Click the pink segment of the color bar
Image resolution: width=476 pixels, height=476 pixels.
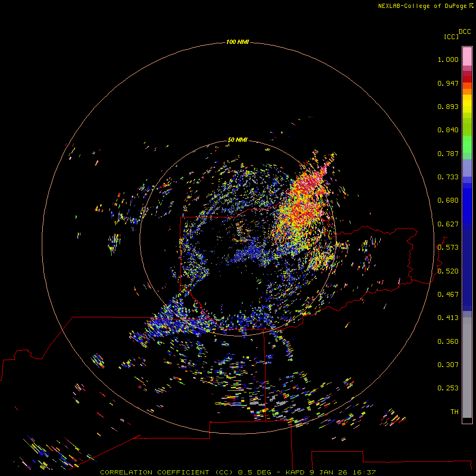point(467,57)
